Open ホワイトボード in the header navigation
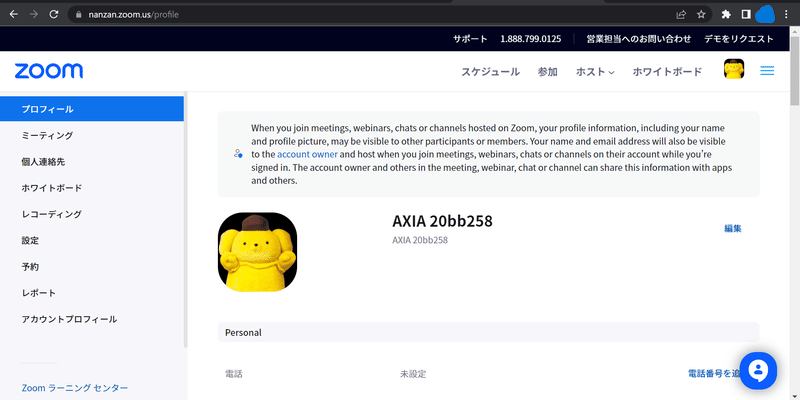 pyautogui.click(x=667, y=72)
